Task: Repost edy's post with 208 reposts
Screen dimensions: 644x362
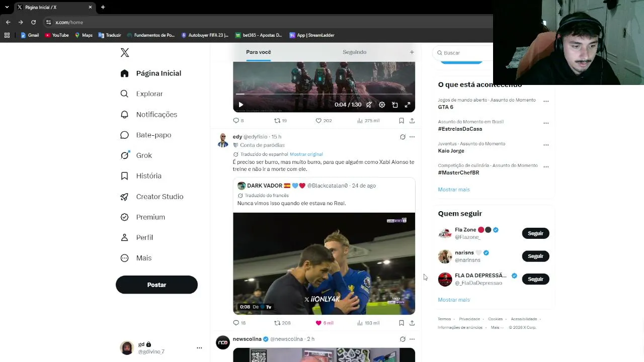Action: click(282, 323)
